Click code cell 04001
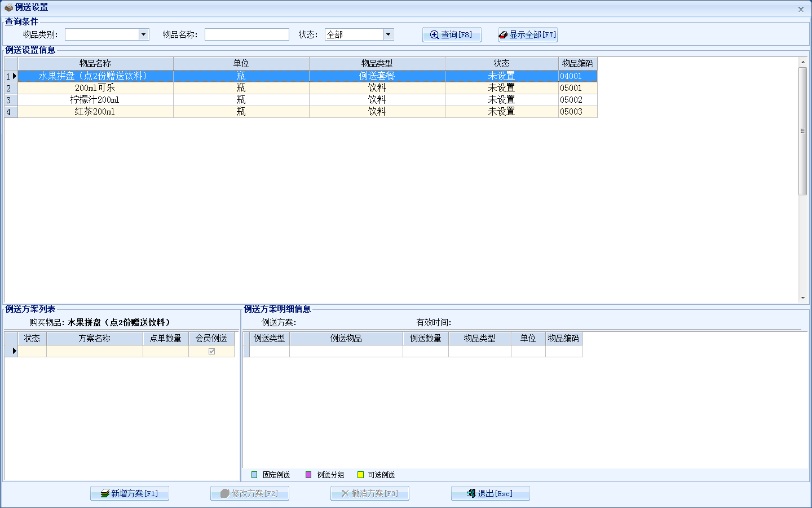Screen dimensions: 812x508 click(x=578, y=76)
